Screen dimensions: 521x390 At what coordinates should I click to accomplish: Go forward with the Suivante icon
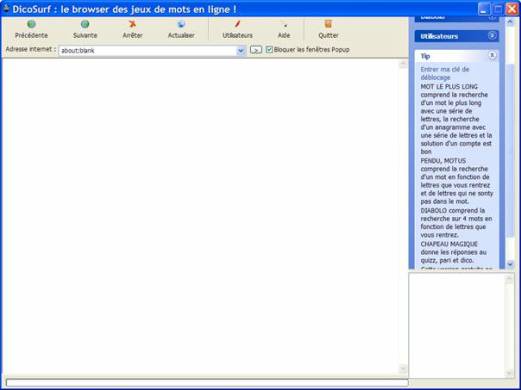(85, 24)
